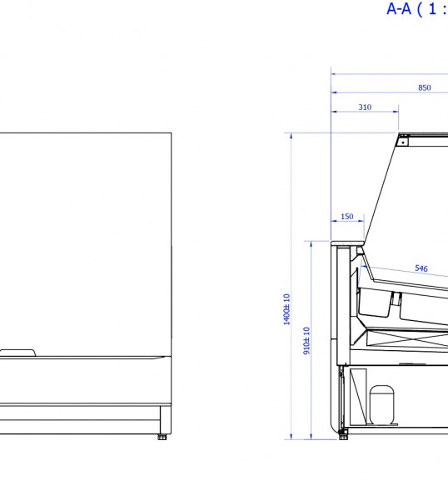Click the small tray shape on left view

coord(17,353)
